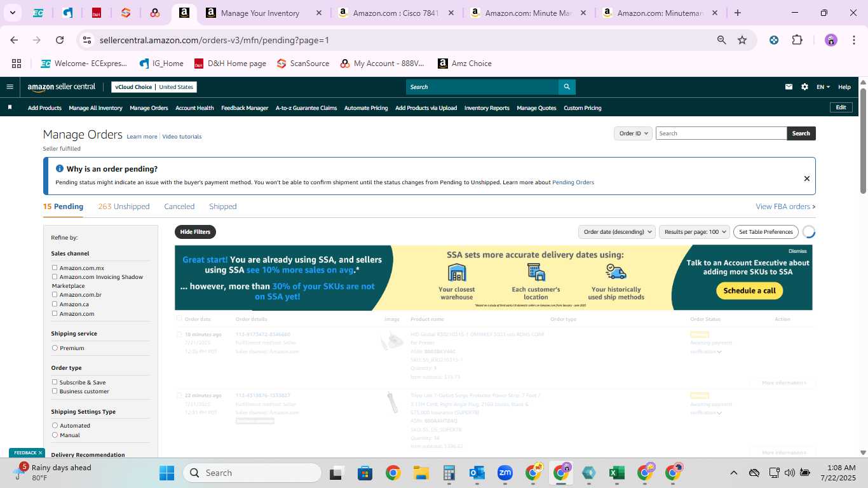Reload the page with the refresh icon
Screen dimensions: 868x488
point(60,40)
